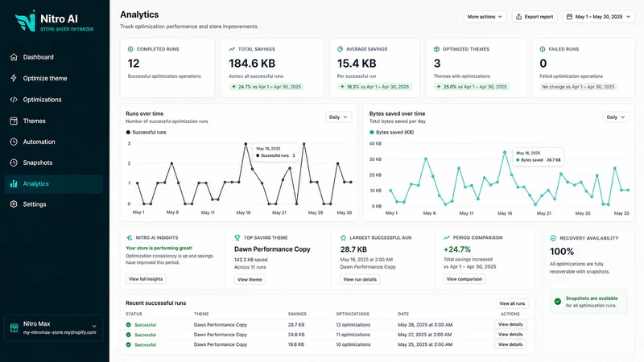The height and width of the screenshot is (362, 644).
Task: Click my-nitromax-store.myshopify.com store URL
Action: click(x=60, y=332)
